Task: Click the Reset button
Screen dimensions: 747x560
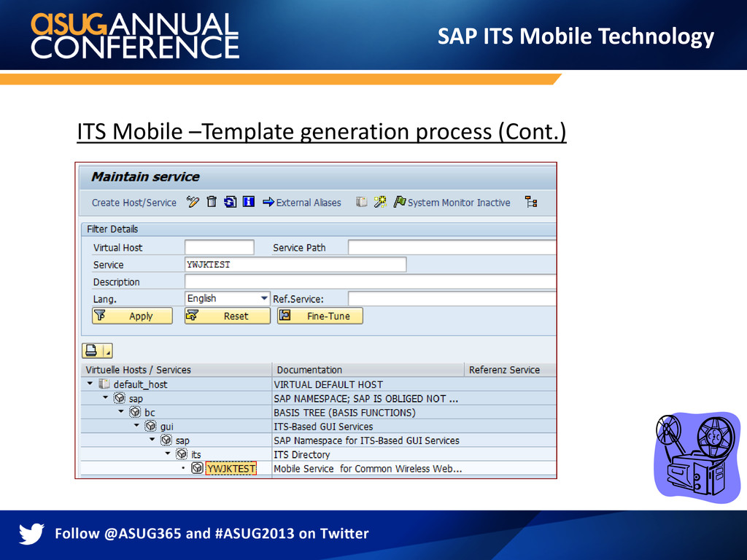Action: pyautogui.click(x=228, y=316)
